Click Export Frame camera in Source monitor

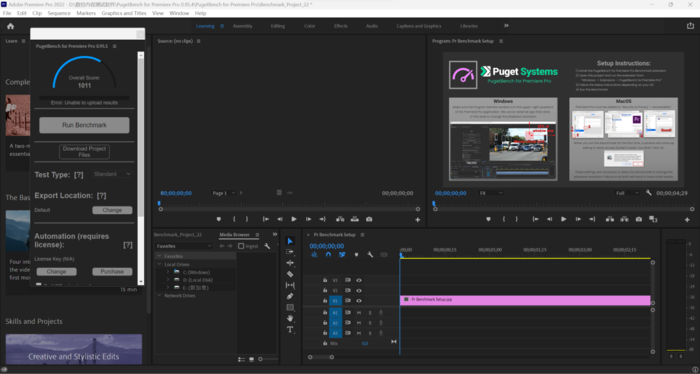tap(369, 219)
